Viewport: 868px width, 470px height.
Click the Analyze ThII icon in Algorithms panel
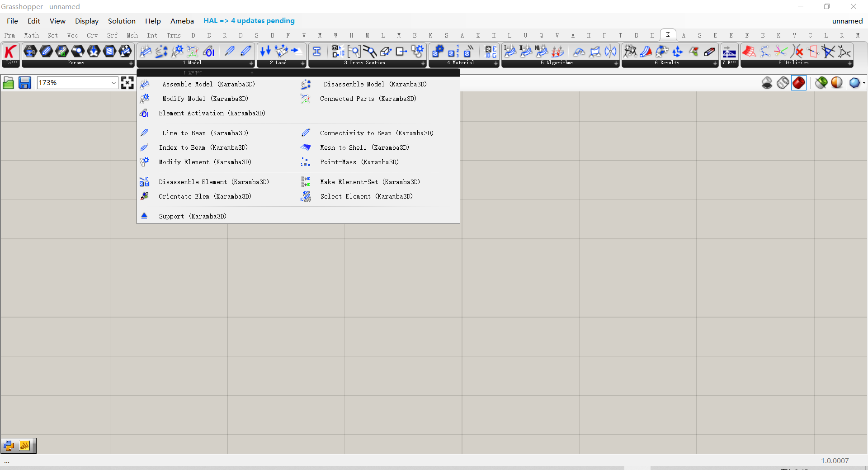click(526, 52)
